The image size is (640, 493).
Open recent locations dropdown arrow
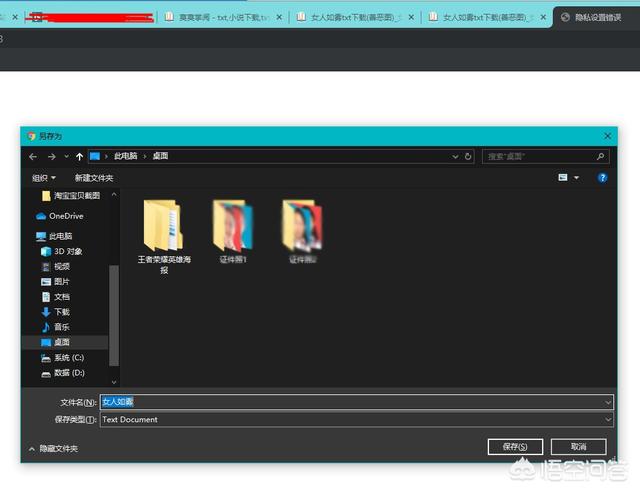click(x=66, y=157)
